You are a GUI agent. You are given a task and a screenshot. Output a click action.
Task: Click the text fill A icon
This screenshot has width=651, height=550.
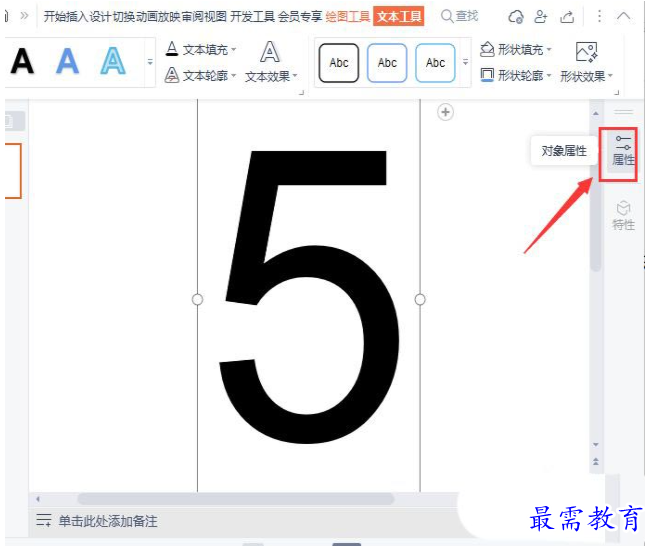point(171,49)
